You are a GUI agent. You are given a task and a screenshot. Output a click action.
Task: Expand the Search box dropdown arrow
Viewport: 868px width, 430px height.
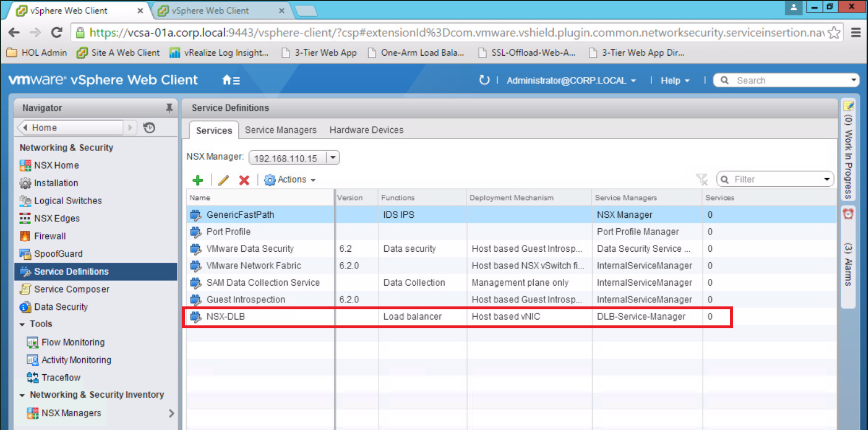pyautogui.click(x=854, y=80)
